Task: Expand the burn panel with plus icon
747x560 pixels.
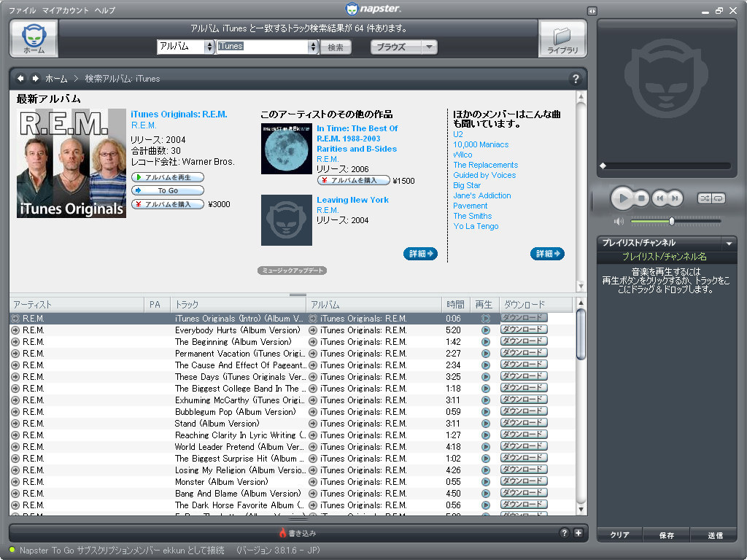Action: tap(578, 533)
